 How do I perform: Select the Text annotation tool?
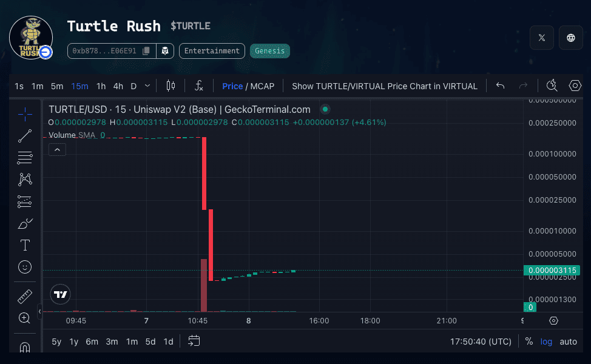pyautogui.click(x=25, y=245)
